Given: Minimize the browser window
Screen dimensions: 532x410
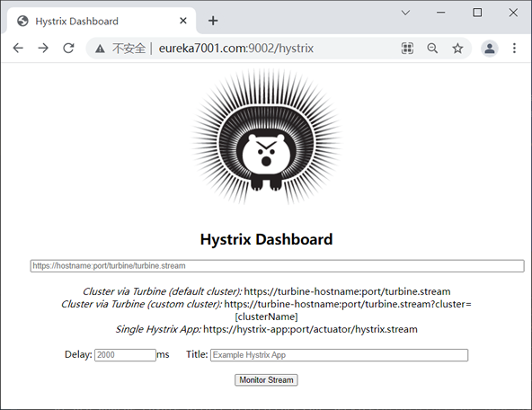Looking at the screenshot, I should point(440,13).
